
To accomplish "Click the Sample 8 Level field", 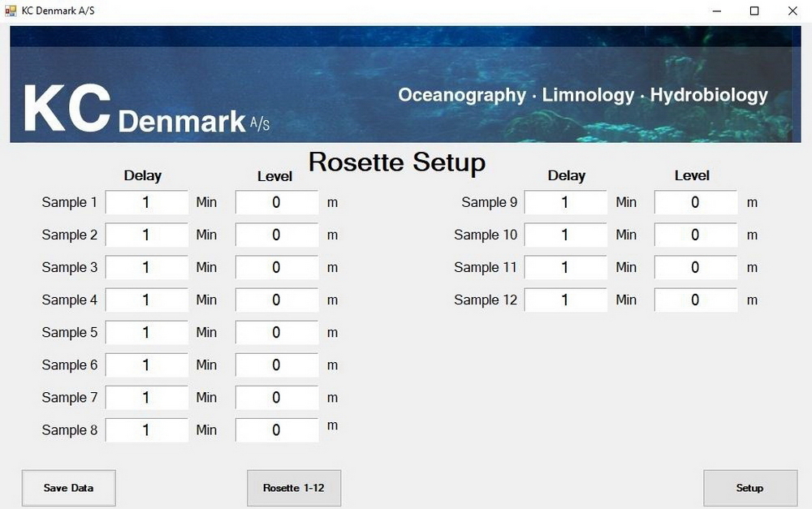I will point(276,429).
